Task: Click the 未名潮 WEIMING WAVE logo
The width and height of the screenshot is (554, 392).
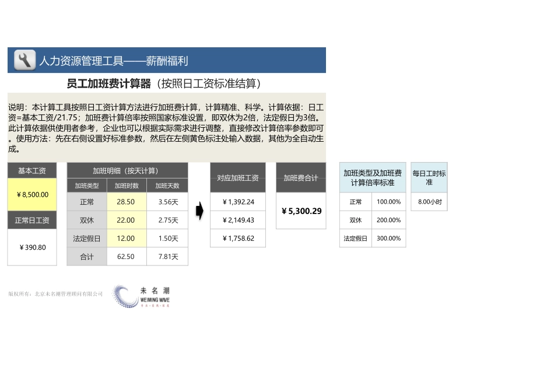Action: 142,296
